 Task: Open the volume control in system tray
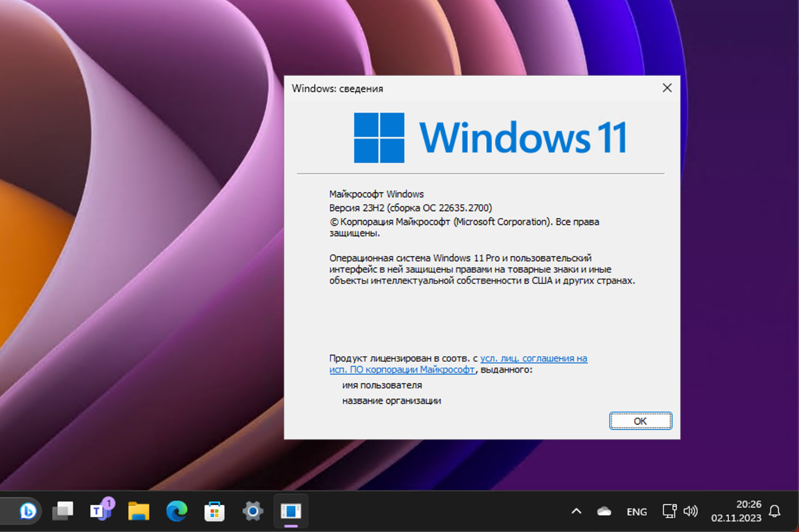click(x=691, y=511)
